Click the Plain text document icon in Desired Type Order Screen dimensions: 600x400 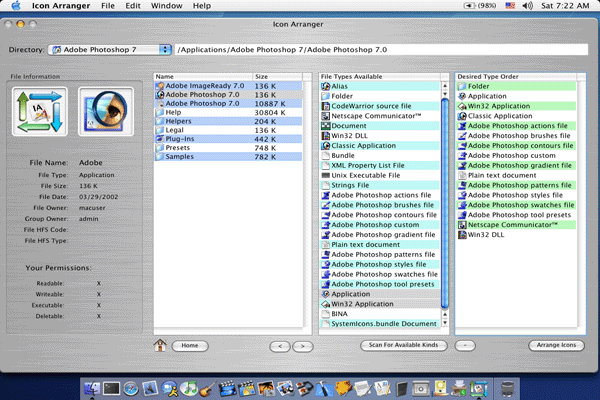(462, 175)
